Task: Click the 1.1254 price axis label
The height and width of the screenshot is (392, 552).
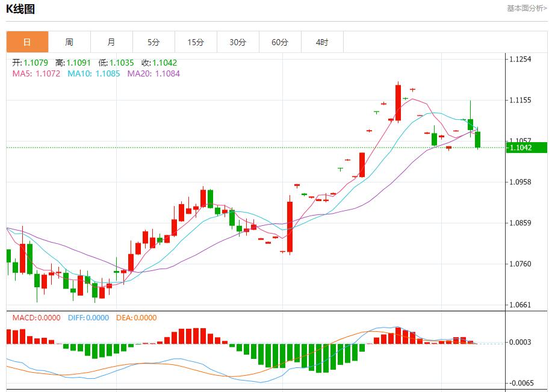Action: (x=520, y=59)
